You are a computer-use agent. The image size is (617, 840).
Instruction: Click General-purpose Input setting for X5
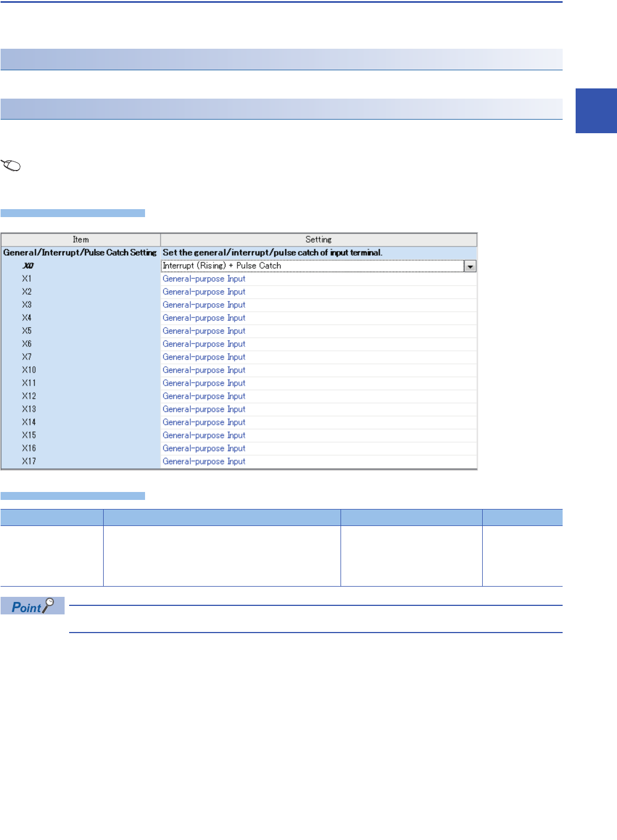coord(204,331)
